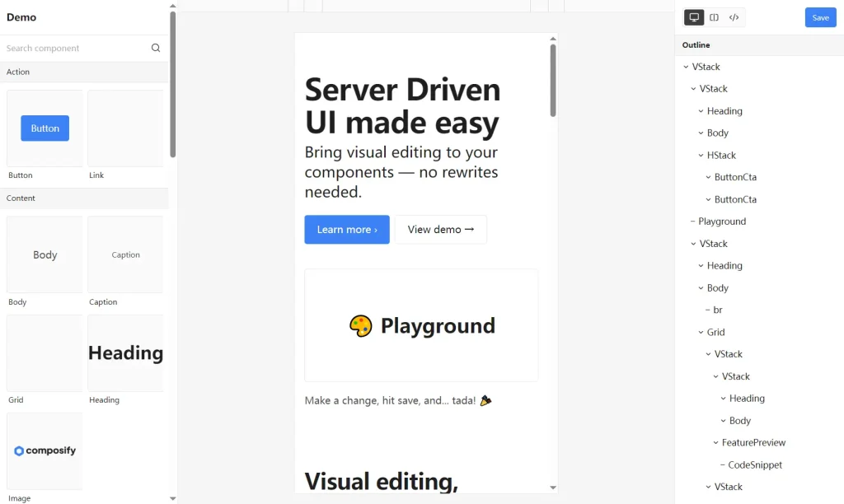Click the split-pane brackets icon in the toolbar
Image resolution: width=844 pixels, height=504 pixels.
click(714, 16)
